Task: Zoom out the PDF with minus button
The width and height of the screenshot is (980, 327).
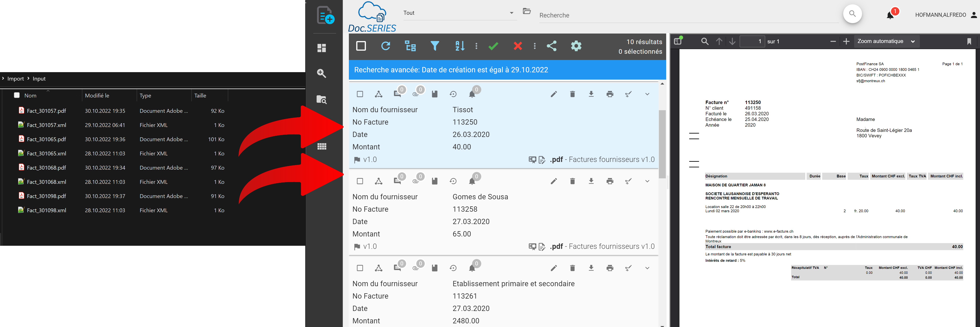Action: coord(833,42)
